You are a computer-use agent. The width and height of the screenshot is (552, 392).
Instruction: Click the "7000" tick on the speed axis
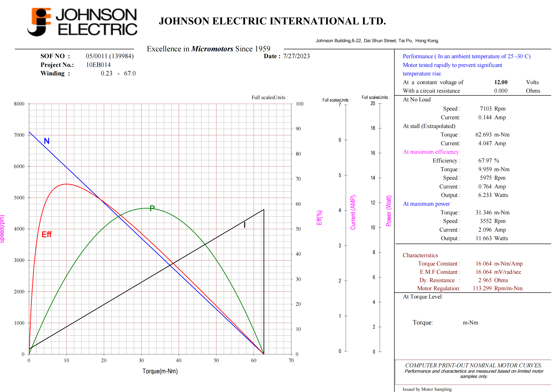pos(19,135)
